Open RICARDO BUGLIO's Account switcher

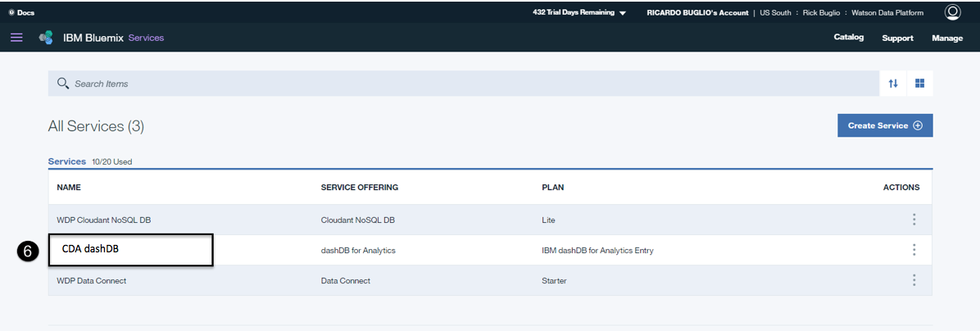click(697, 12)
